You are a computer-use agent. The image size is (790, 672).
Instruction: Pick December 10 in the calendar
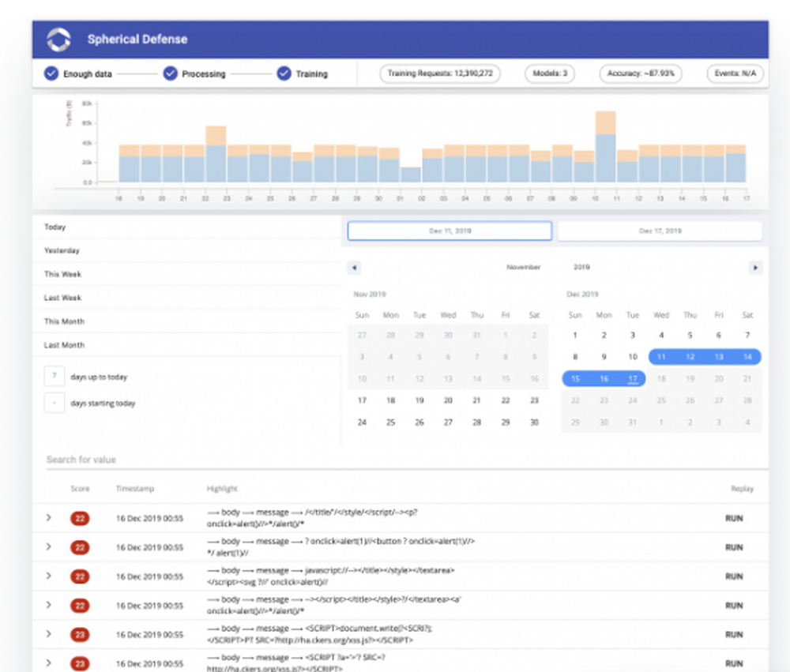click(633, 357)
